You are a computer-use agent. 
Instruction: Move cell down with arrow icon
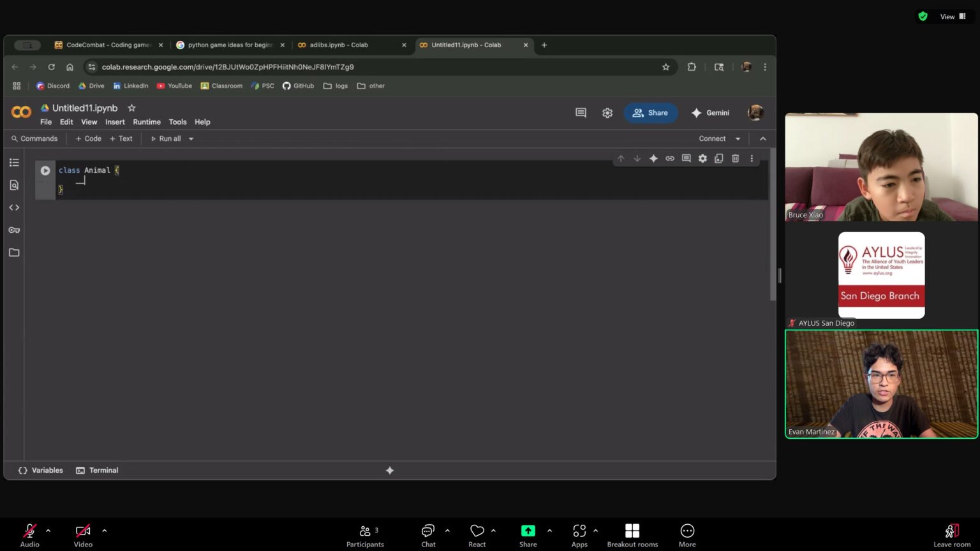click(637, 158)
